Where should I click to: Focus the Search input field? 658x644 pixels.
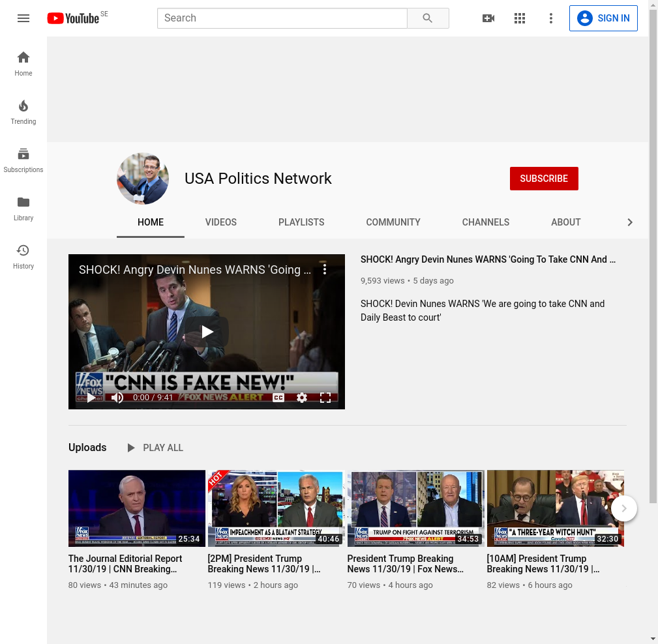point(282,18)
